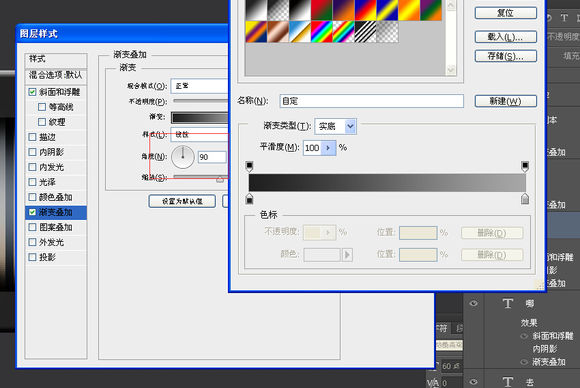580x388 pixels.
Task: Enable the 外发光 checkbox
Action: [x=32, y=242]
